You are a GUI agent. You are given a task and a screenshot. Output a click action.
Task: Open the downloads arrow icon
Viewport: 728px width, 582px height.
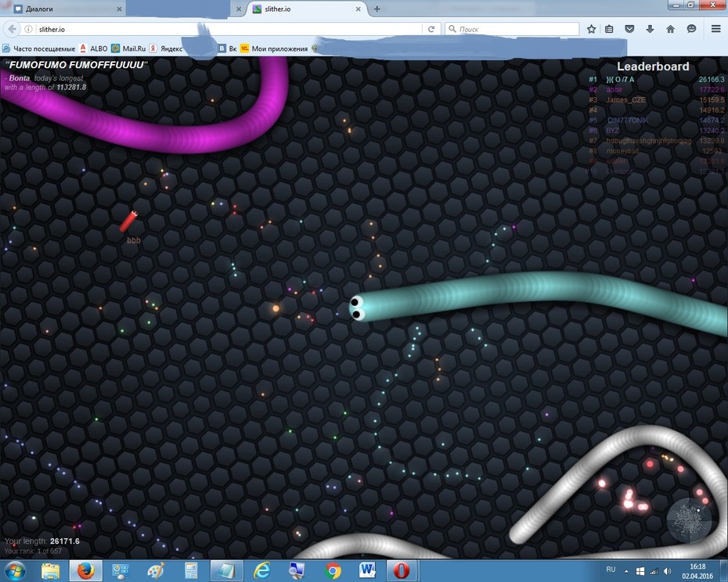pyautogui.click(x=650, y=29)
